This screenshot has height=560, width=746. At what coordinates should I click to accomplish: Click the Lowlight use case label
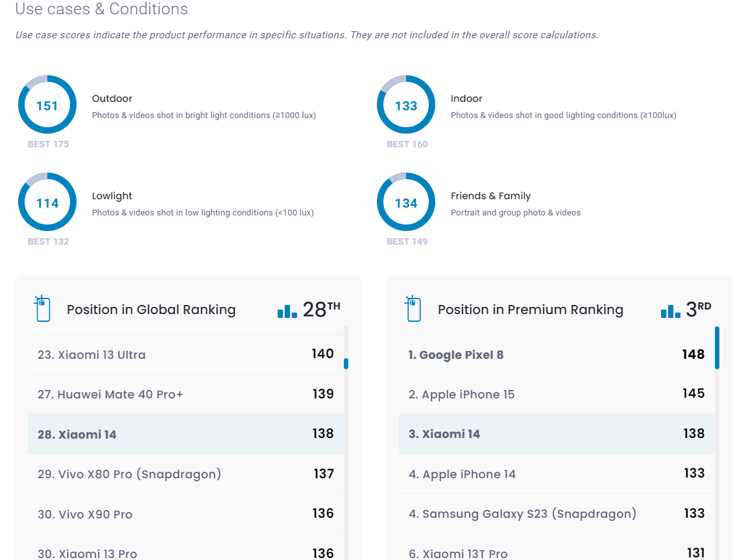[x=112, y=196]
